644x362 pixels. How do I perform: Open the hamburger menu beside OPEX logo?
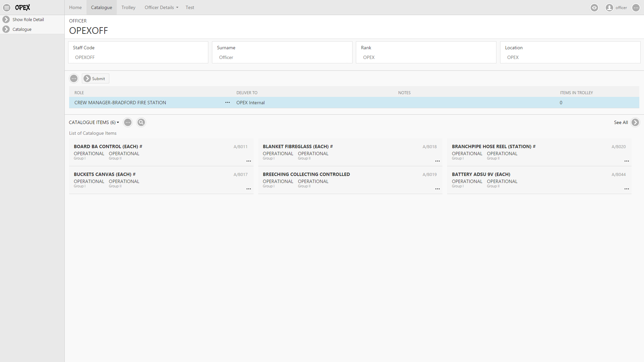click(7, 7)
